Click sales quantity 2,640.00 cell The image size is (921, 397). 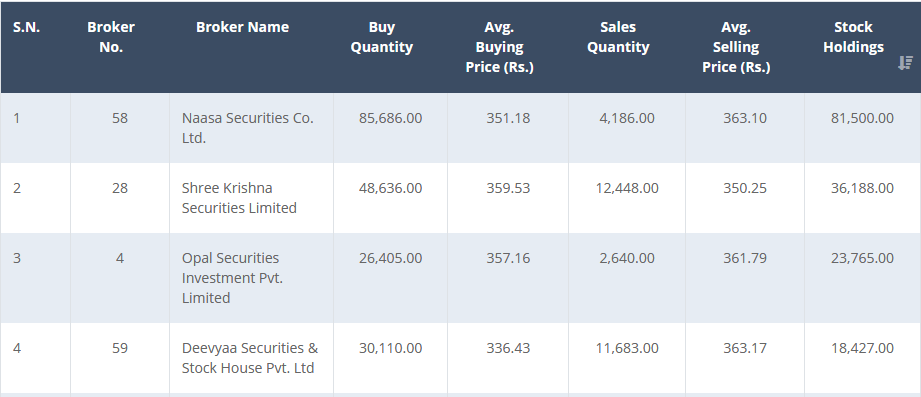pyautogui.click(x=627, y=258)
